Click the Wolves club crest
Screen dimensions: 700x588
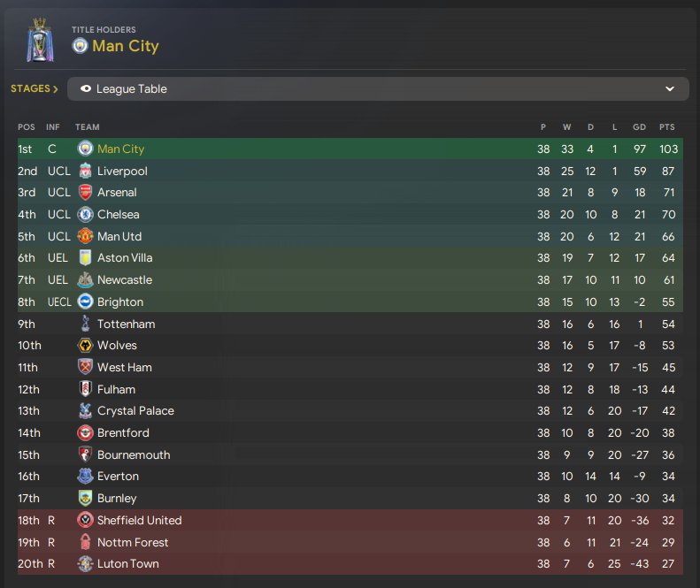[x=85, y=346]
